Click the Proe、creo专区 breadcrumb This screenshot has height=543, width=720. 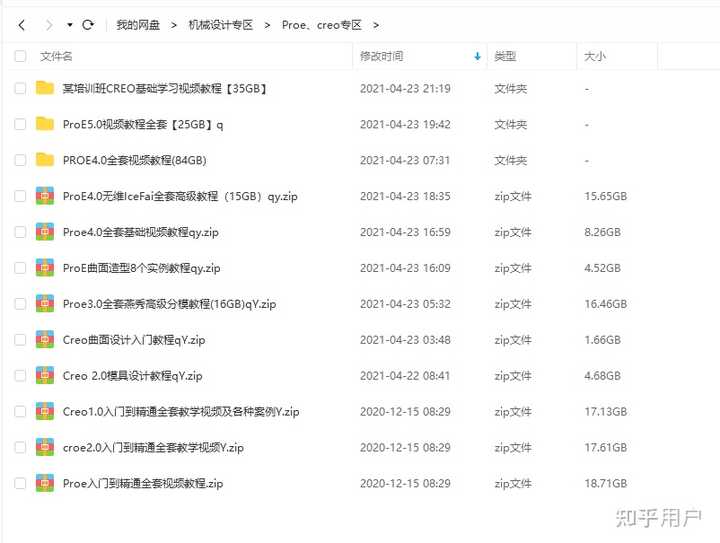321,25
